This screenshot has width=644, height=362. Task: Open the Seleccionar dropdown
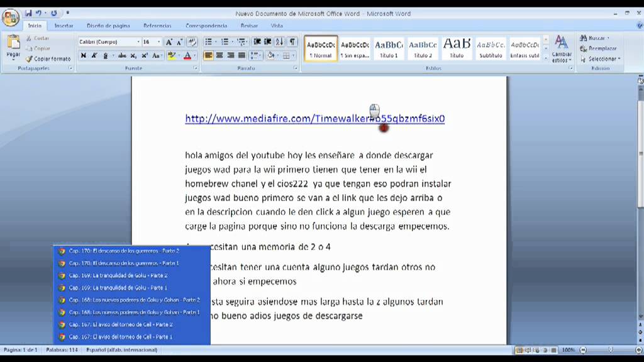600,59
